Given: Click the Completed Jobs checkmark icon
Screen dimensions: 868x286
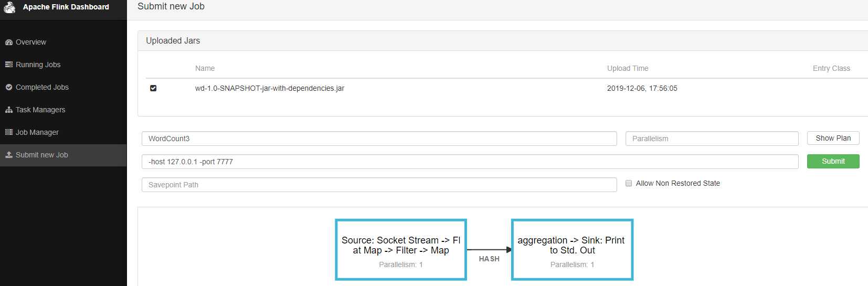Looking at the screenshot, I should click(9, 88).
